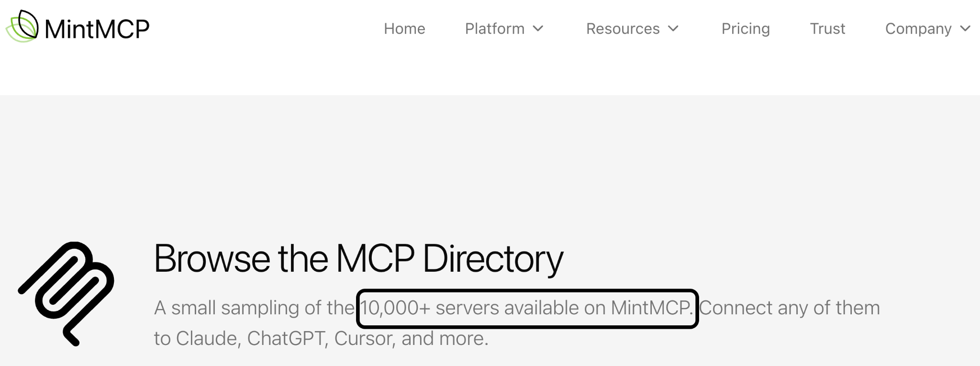
Task: Click the MCP paperclip logo icon
Action: (67, 293)
